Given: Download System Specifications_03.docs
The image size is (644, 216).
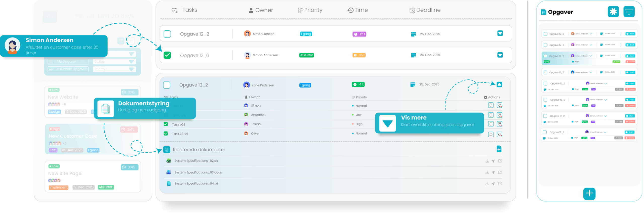Looking at the screenshot, I should pos(487,172).
